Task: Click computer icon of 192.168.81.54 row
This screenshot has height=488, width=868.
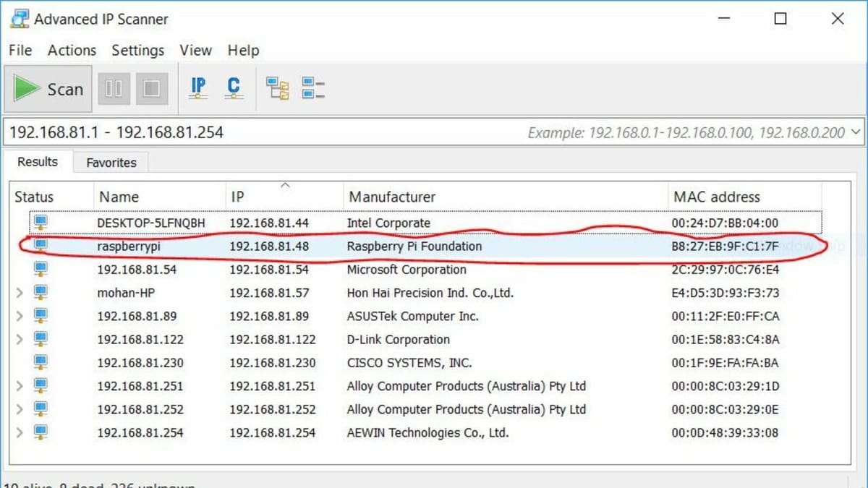Action: pyautogui.click(x=41, y=269)
